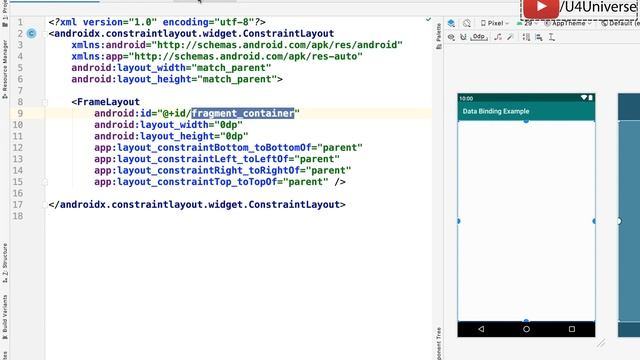
Task: Click the Pack icon in design toolbar
Action: [x=527, y=37]
